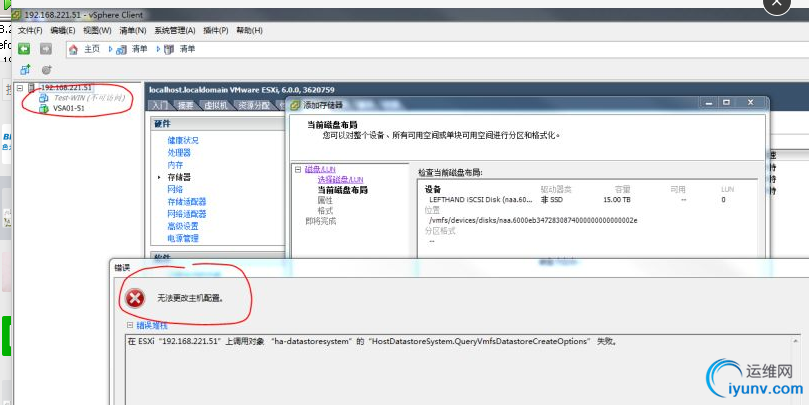Click the error stack details text box
Image resolution: width=809 pixels, height=405 pixels.
pyautogui.click(x=462, y=369)
